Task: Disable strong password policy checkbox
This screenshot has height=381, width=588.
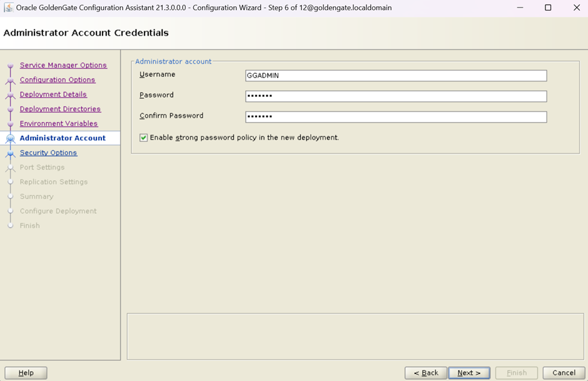Action: 144,138
